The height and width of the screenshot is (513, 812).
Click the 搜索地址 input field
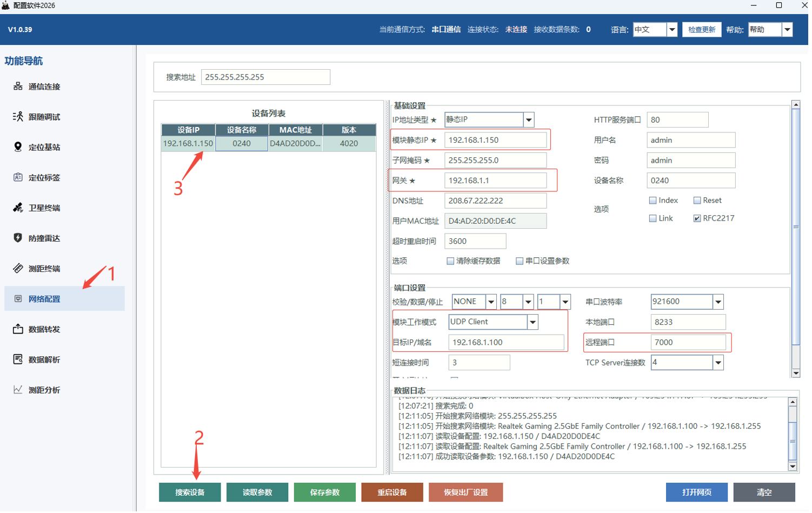point(265,77)
